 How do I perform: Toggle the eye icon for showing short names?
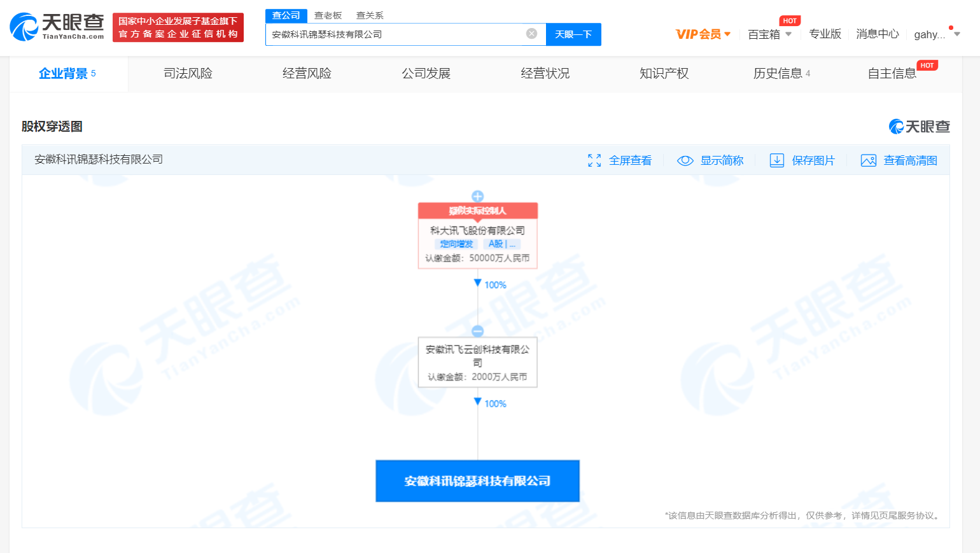[x=685, y=160]
